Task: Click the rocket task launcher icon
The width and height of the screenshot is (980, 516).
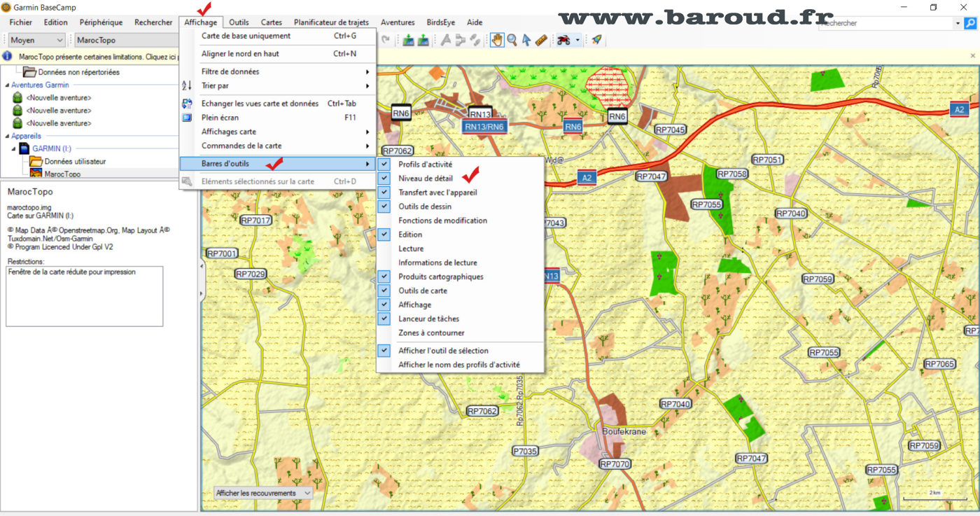Action: (596, 41)
